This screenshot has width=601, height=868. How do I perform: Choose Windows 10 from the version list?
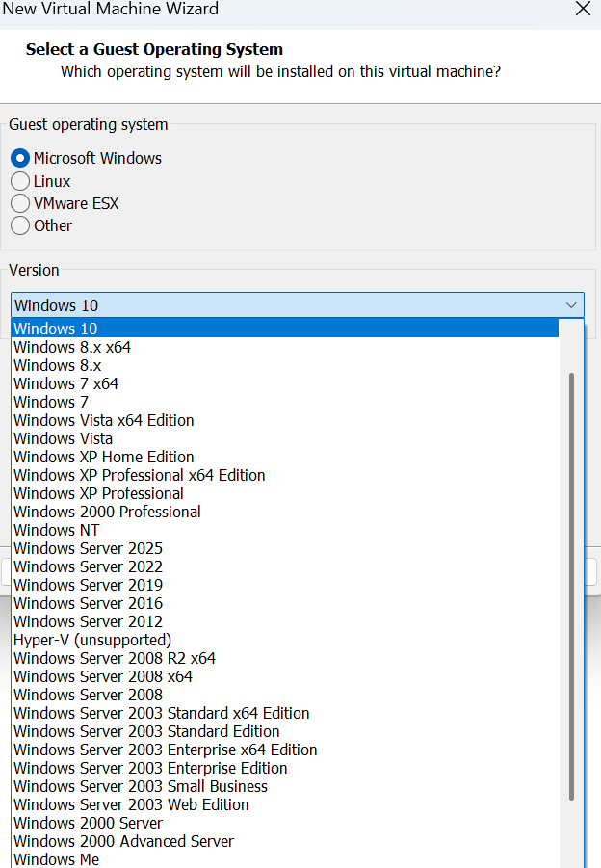[56, 329]
